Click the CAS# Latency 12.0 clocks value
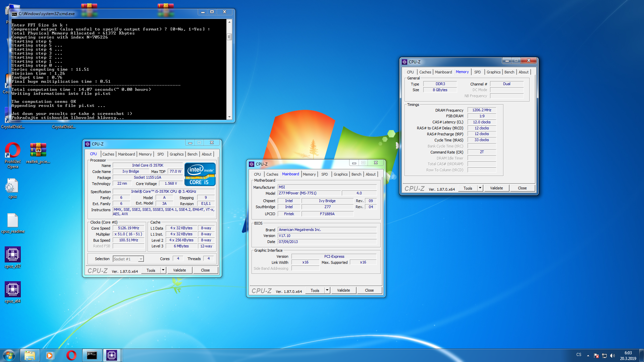Viewport: 644px width, 362px height. click(482, 122)
